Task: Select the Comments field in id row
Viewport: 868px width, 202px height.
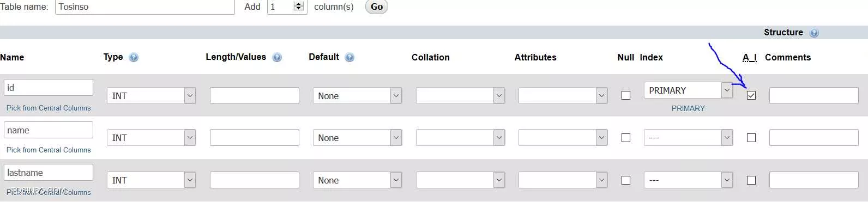Action: 813,95
